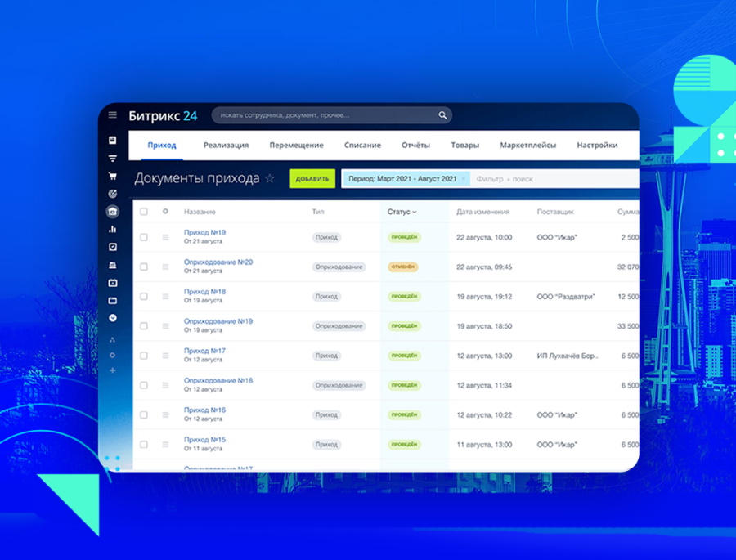Click the Битрикс 24 logo
Image resolution: width=736 pixels, height=560 pixels.
[163, 115]
